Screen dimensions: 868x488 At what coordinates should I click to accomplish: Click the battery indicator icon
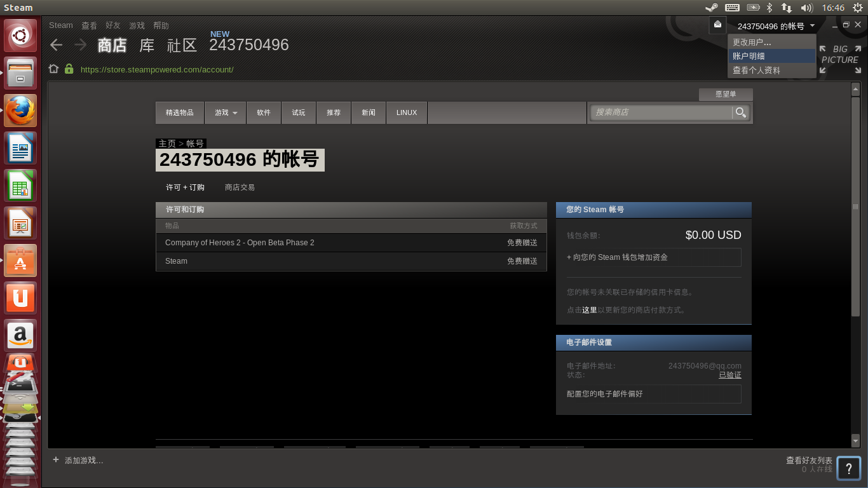[x=753, y=8]
